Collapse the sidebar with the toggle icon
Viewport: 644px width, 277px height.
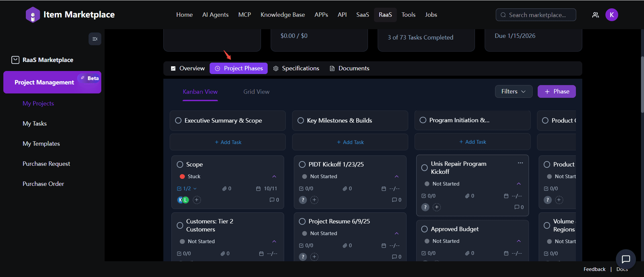(x=95, y=39)
